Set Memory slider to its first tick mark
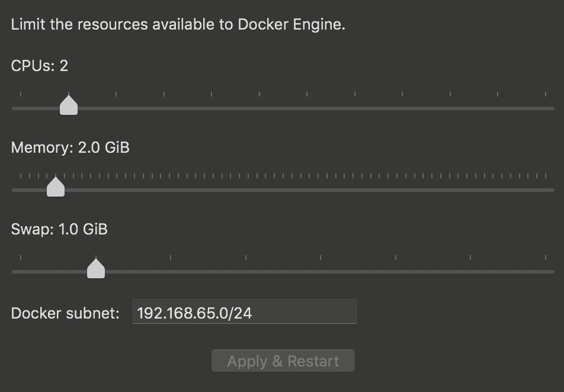 [21, 189]
